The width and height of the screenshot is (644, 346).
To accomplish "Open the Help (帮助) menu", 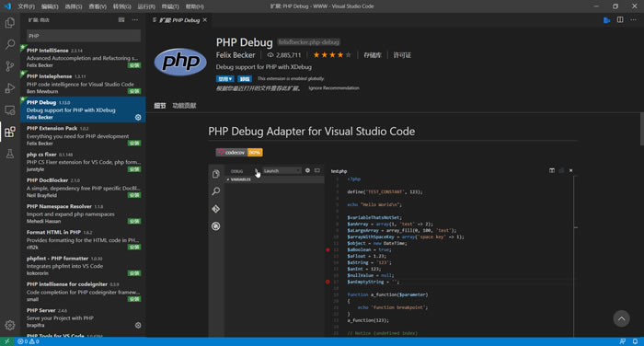I will tap(194, 6).
